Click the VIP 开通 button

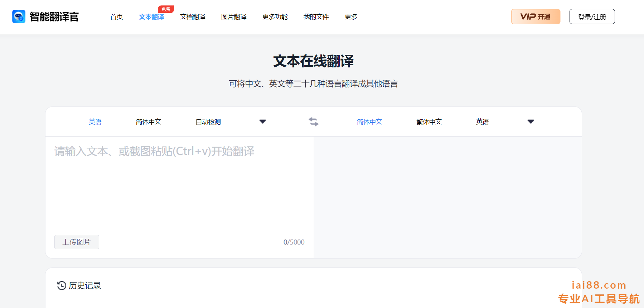pos(536,16)
